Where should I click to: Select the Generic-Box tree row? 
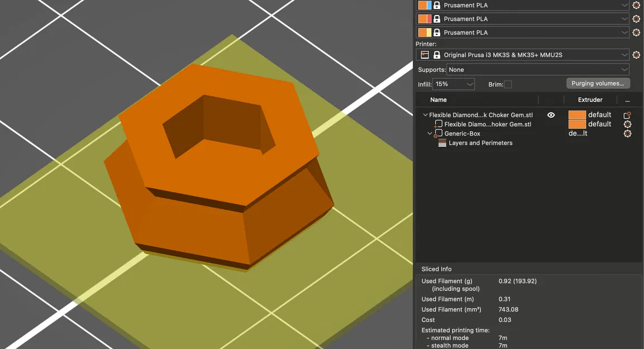coord(462,133)
